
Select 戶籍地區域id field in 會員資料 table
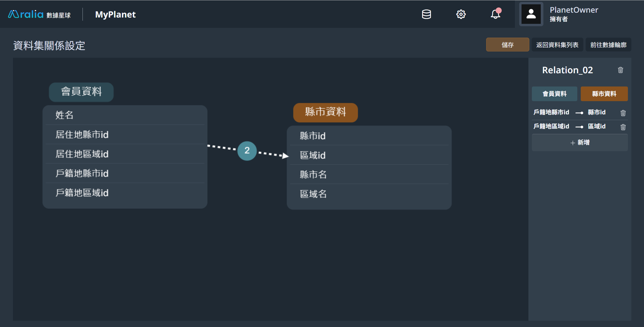pyautogui.click(x=125, y=193)
